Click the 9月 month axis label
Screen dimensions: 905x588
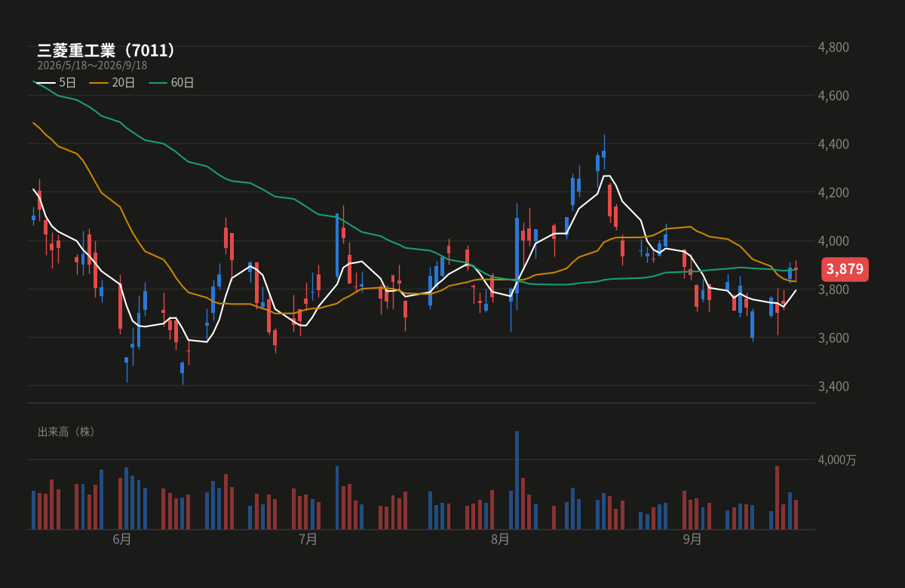click(692, 539)
